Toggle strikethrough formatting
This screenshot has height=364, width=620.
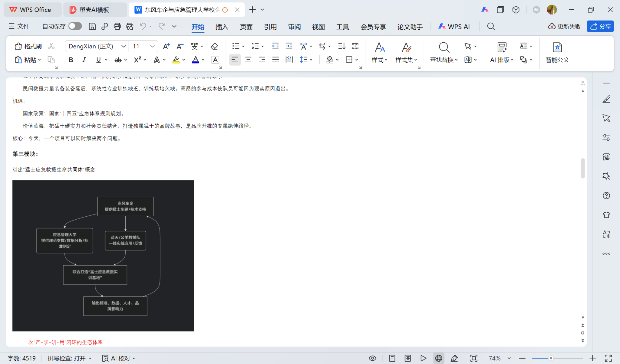pos(118,60)
